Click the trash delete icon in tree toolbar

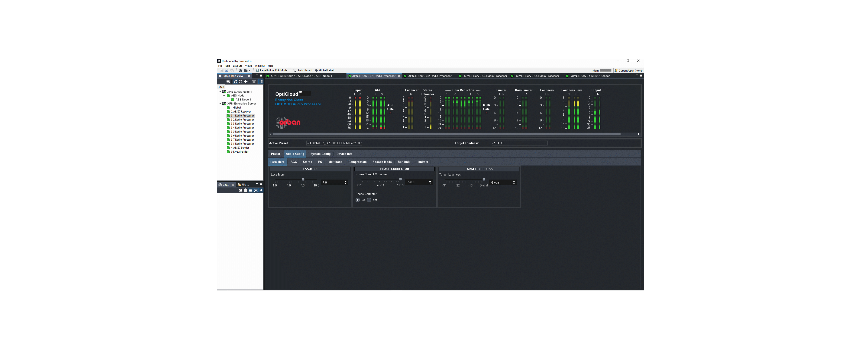pyautogui.click(x=254, y=82)
